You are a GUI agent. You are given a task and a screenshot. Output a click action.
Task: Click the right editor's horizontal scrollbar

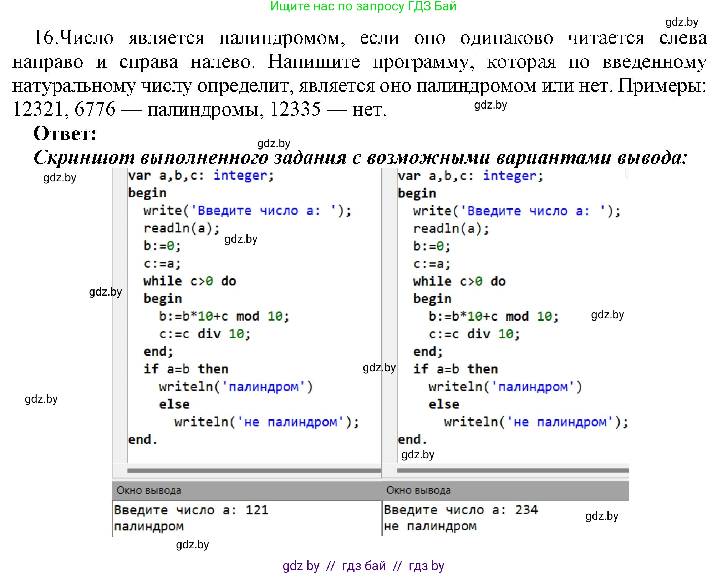[513, 470]
